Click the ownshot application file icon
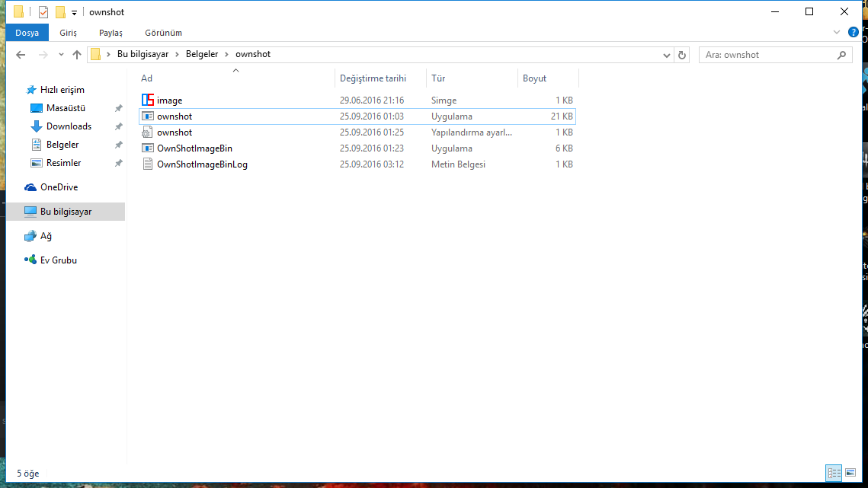 tap(147, 116)
